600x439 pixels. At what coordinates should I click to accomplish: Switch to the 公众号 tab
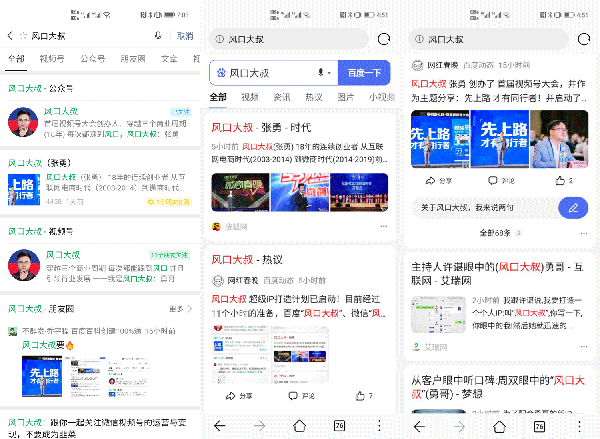(x=92, y=60)
